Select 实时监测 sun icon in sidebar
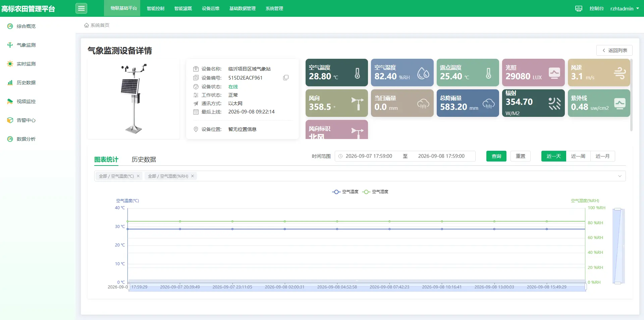 [x=10, y=64]
